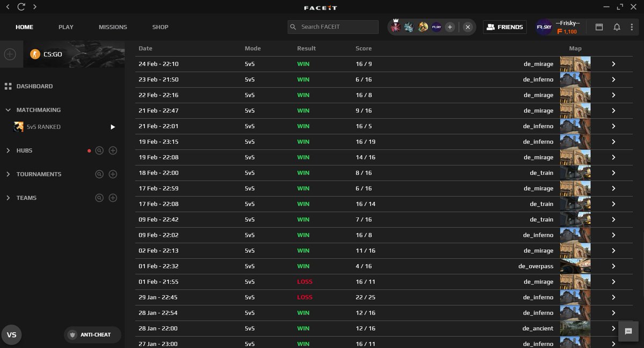Viewport: 644px width, 348px height.
Task: Click the Search FACEIT field
Action: click(x=333, y=27)
